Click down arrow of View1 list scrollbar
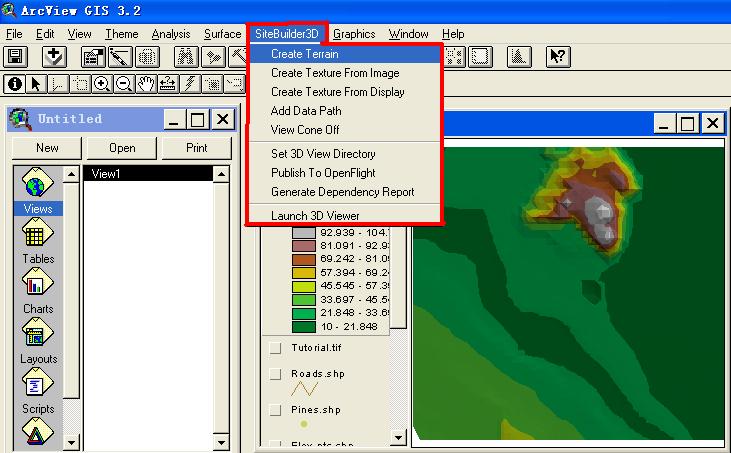731x453 pixels. (x=221, y=442)
